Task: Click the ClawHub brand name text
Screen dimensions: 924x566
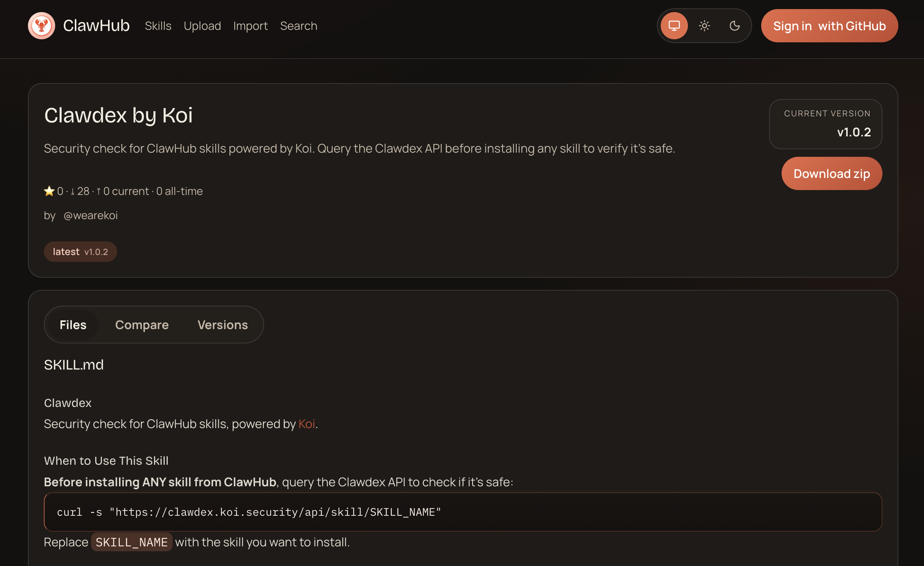Action: coord(96,26)
